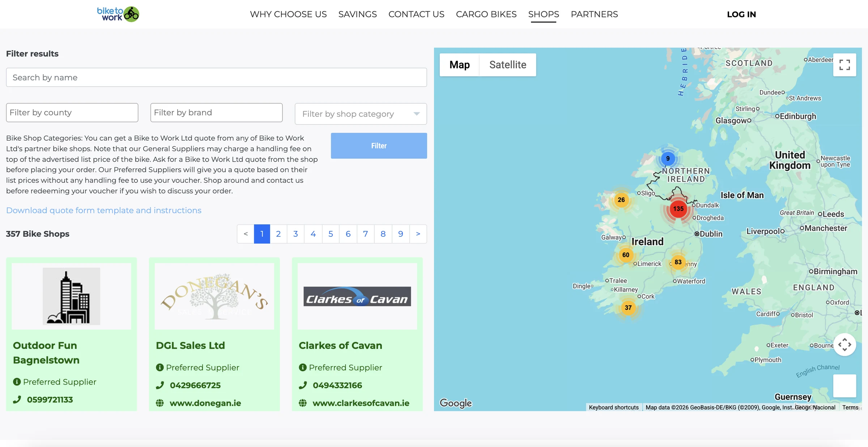Viewport: 868px width, 447px height.
Task: Click the Filter by brand field
Action: click(x=216, y=112)
